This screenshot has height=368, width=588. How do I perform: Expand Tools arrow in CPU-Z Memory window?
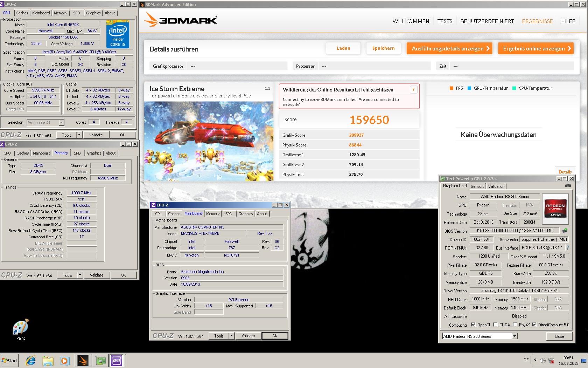tap(80, 275)
